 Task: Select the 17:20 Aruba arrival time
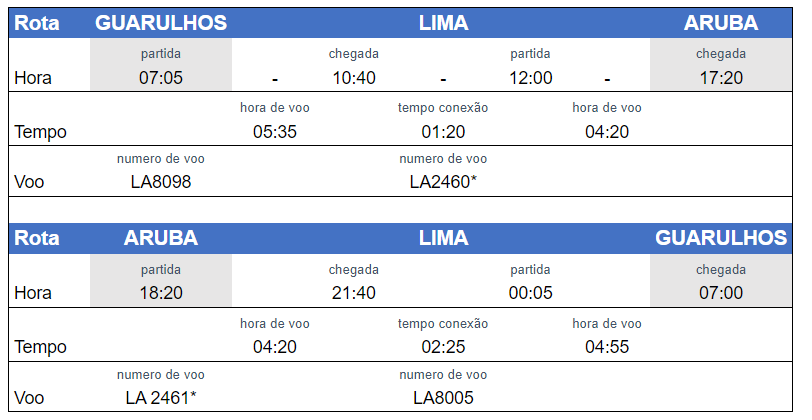tap(720, 78)
